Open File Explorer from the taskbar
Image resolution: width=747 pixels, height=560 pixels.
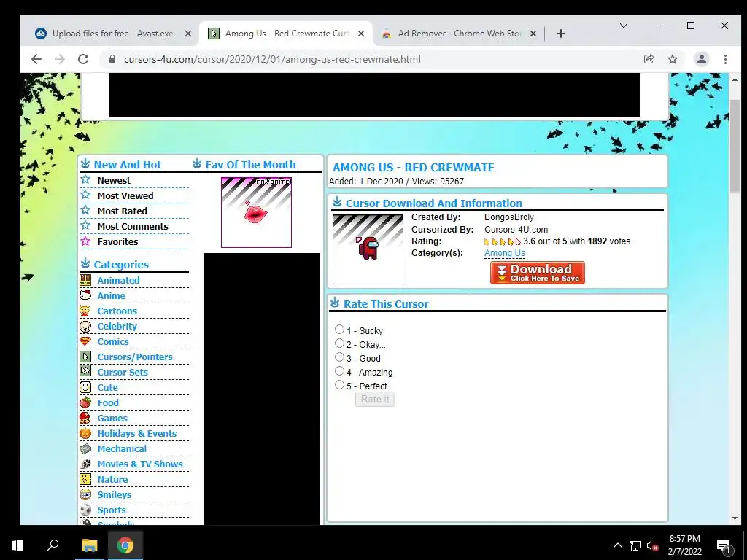click(x=89, y=545)
